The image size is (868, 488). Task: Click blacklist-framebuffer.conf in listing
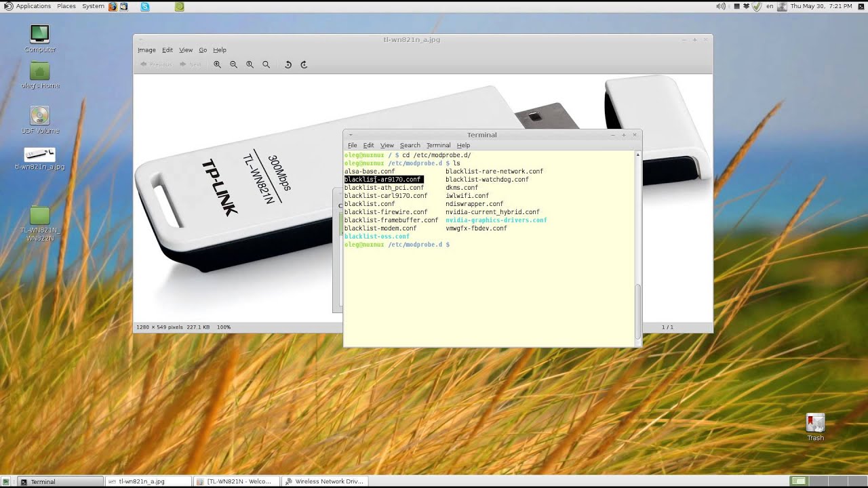click(391, 220)
